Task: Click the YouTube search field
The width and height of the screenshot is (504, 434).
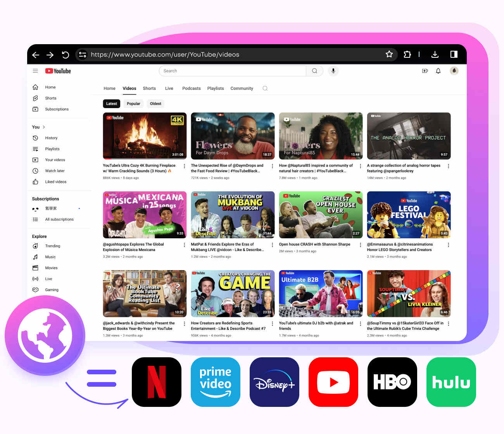Action: tap(233, 71)
